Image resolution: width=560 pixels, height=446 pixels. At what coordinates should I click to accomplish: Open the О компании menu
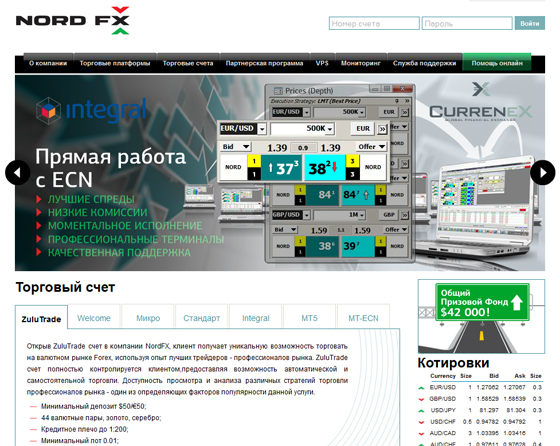click(x=48, y=63)
